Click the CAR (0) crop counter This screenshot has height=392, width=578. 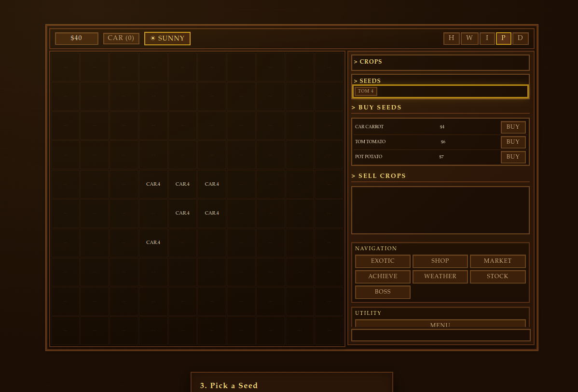(x=121, y=38)
